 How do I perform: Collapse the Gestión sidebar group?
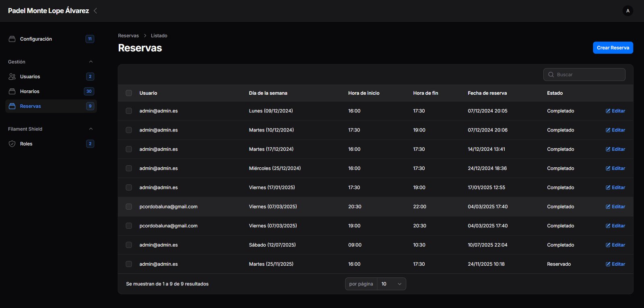tap(91, 62)
